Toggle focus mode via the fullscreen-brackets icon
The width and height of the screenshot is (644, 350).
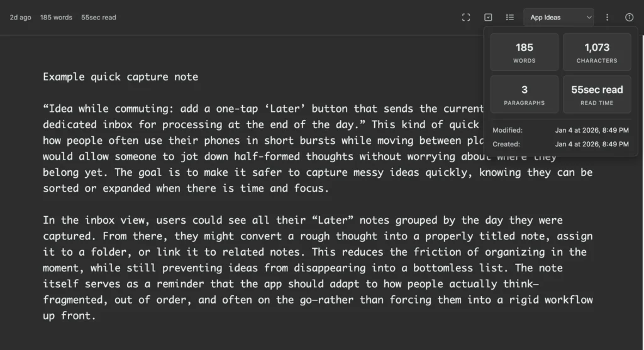pyautogui.click(x=466, y=18)
